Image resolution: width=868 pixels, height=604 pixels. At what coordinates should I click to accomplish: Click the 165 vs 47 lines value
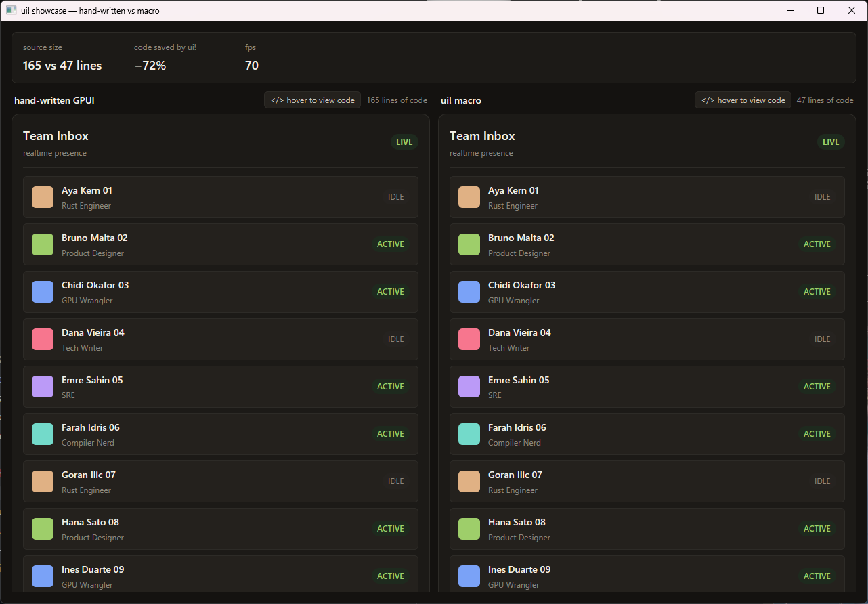point(62,66)
